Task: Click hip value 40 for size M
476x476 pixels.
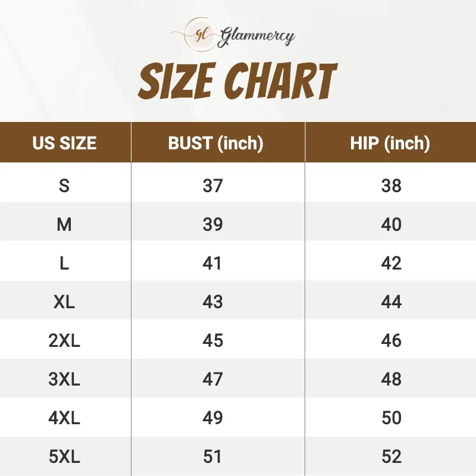Action: (392, 224)
